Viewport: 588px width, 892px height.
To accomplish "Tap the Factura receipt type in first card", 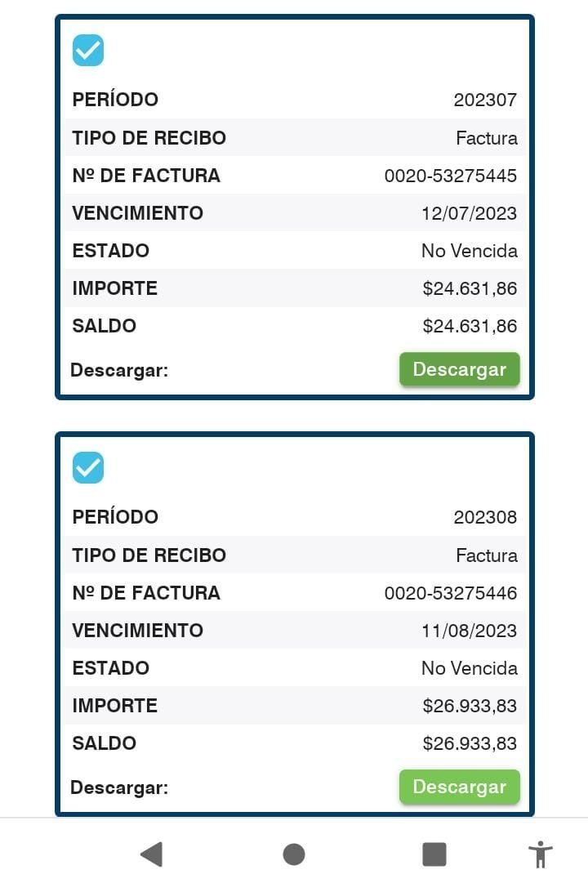I will click(487, 138).
